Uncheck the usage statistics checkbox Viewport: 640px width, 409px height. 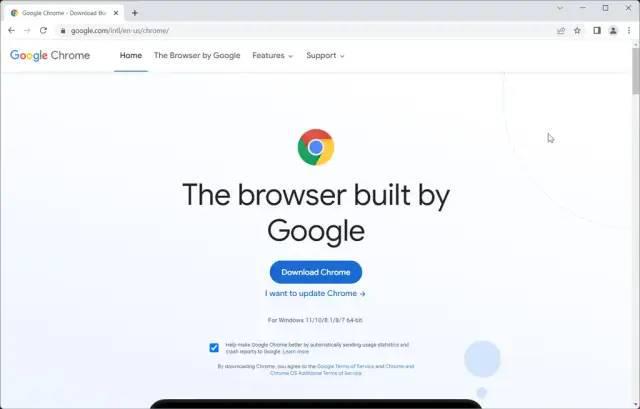click(x=214, y=348)
